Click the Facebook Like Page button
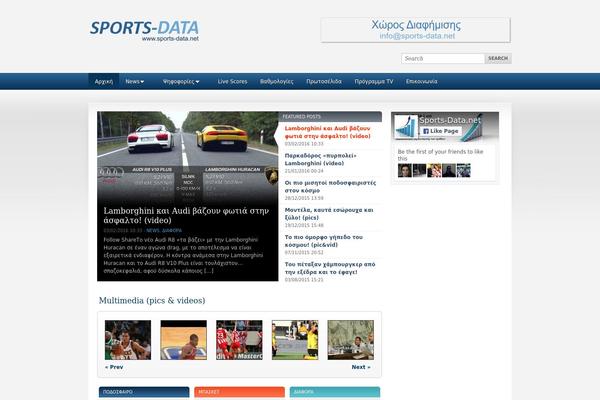600x400 pixels. tap(441, 131)
